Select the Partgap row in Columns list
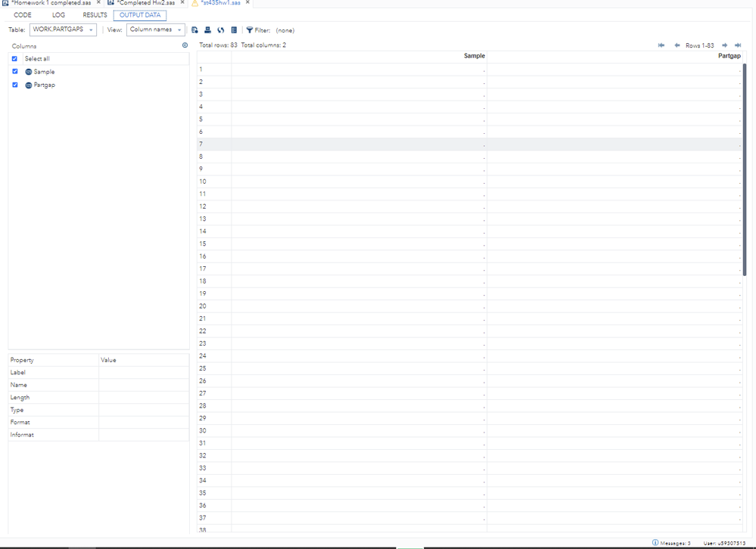Viewport: 756px width, 549px height. (x=98, y=85)
